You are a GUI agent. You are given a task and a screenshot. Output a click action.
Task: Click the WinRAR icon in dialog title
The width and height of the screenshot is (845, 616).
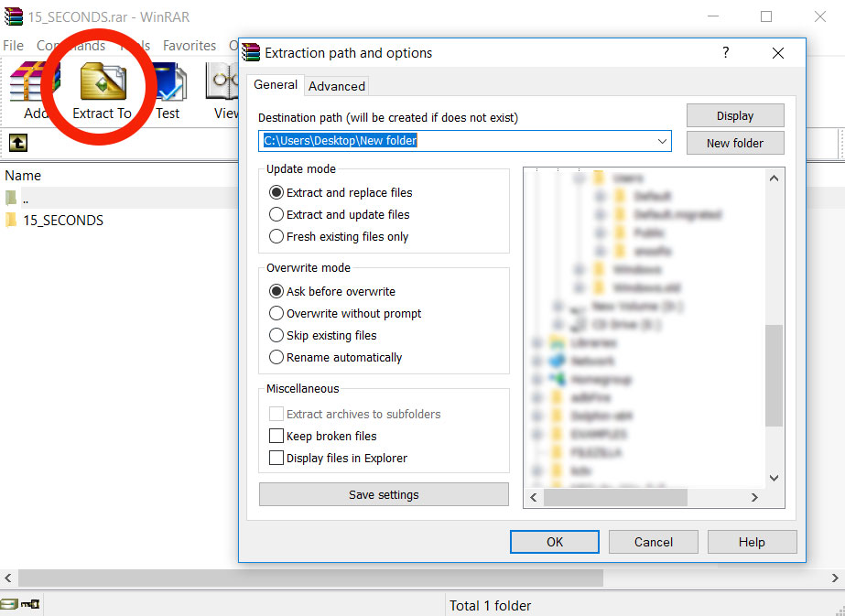[x=251, y=53]
